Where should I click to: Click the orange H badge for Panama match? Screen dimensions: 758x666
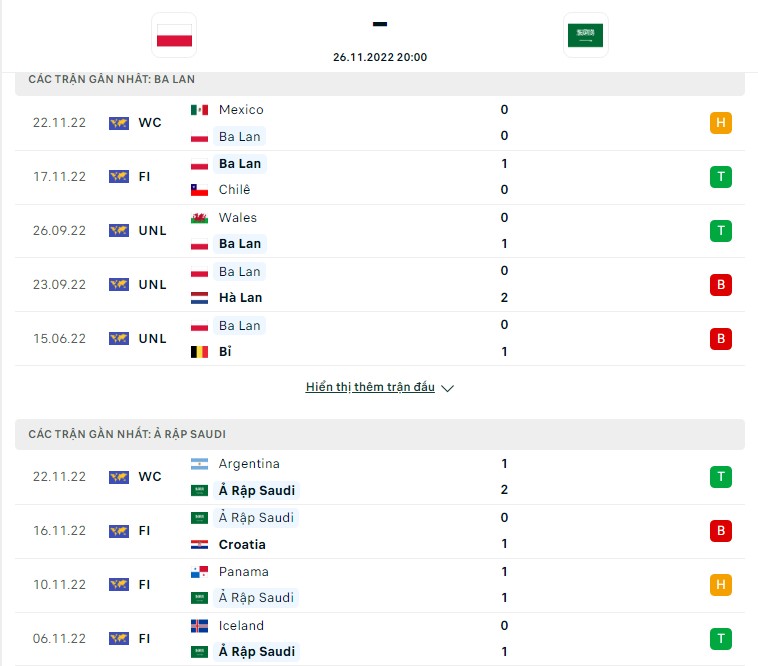pyautogui.click(x=720, y=585)
